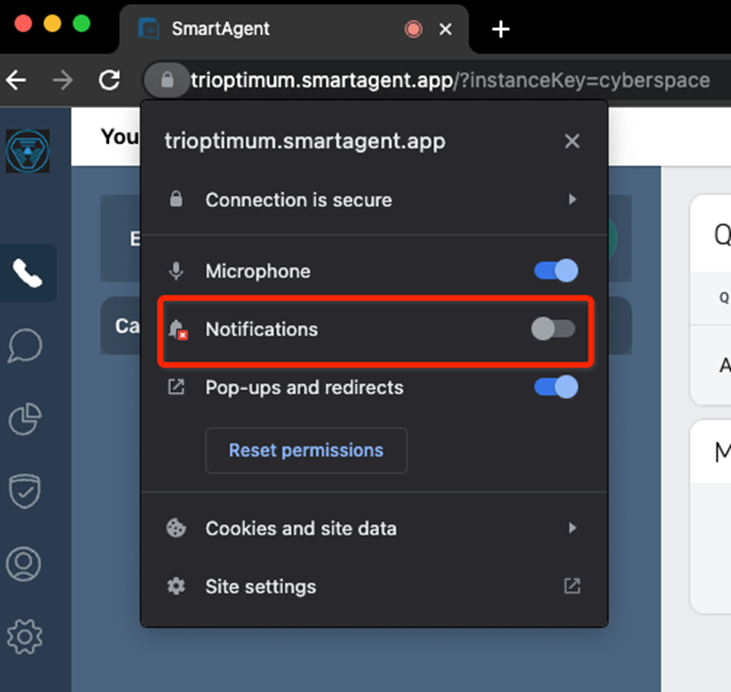Screen dimensions: 731x692
Task: Close the site information popup
Action: tap(572, 141)
